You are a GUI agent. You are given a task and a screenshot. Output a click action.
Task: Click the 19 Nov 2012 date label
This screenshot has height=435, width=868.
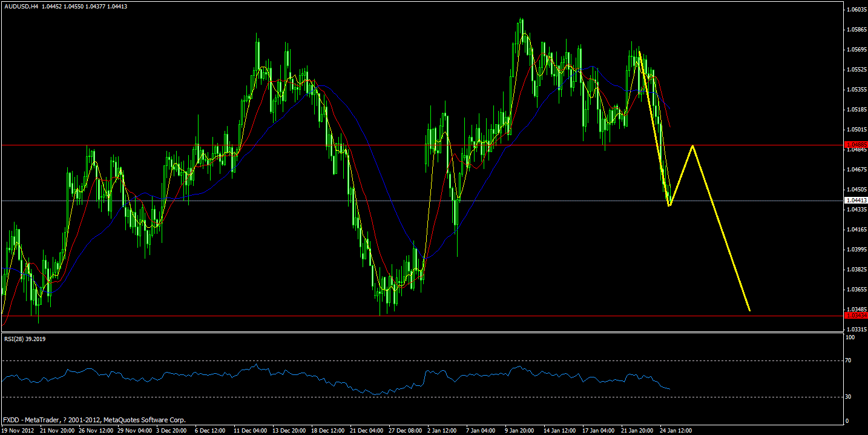[x=17, y=431]
